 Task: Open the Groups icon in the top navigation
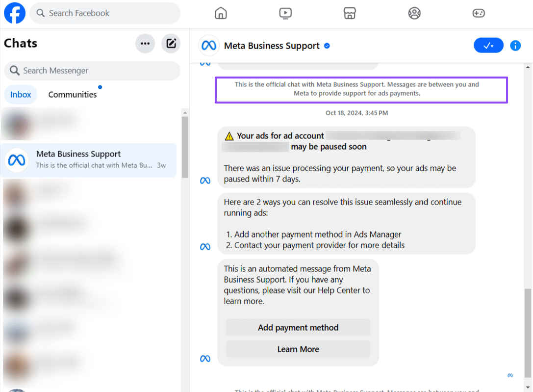click(x=414, y=13)
